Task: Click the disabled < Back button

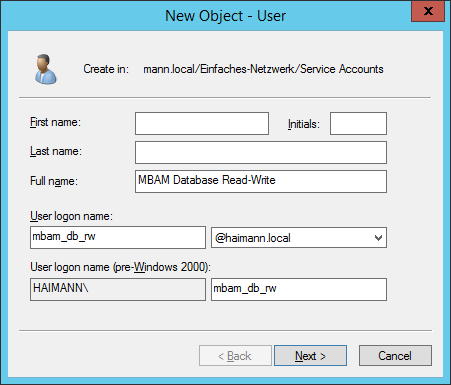Action: pyautogui.click(x=235, y=356)
